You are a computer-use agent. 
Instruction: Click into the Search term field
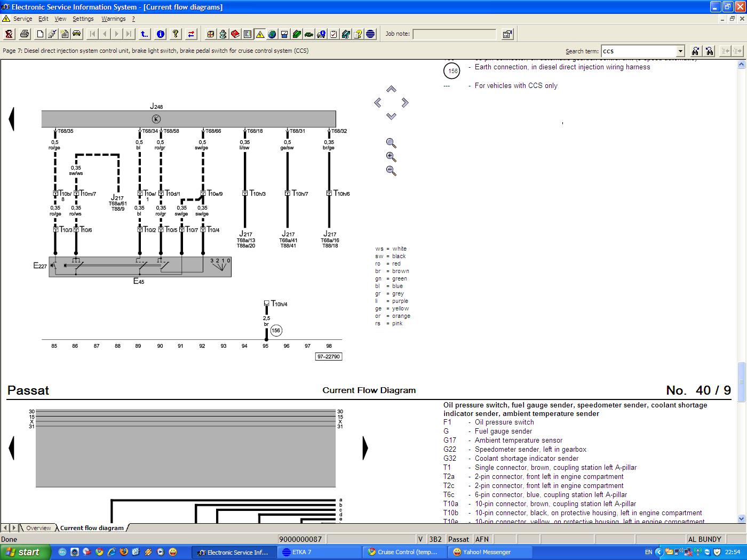click(638, 51)
